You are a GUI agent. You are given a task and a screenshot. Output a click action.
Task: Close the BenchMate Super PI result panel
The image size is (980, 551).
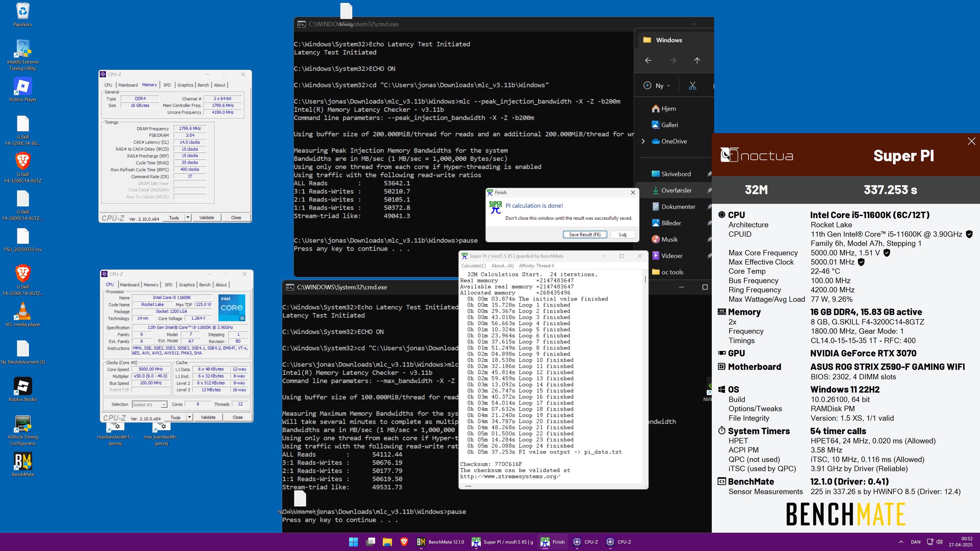971,141
